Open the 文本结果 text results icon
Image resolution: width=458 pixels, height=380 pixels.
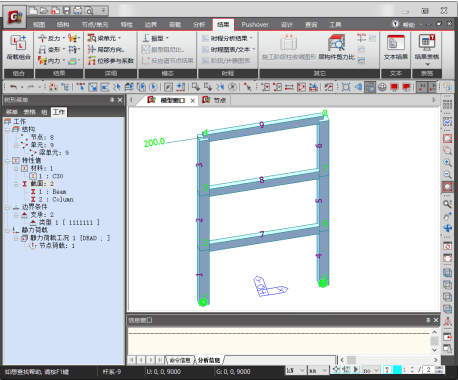(x=395, y=48)
